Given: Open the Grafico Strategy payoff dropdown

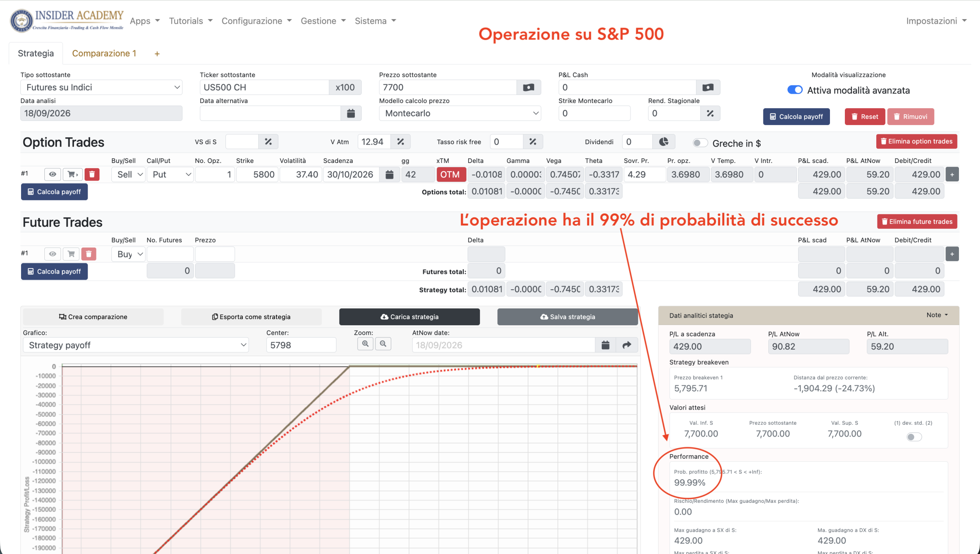Looking at the screenshot, I should pos(136,345).
